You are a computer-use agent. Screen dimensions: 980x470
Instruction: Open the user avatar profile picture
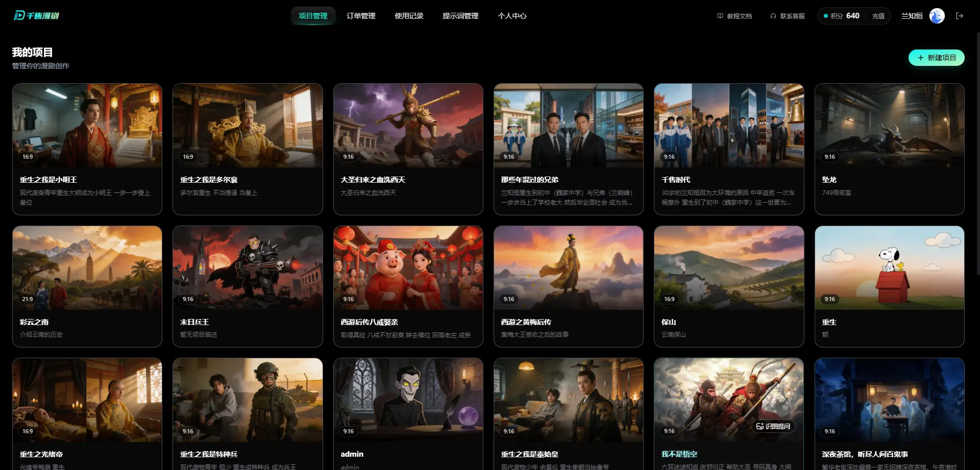click(937, 16)
